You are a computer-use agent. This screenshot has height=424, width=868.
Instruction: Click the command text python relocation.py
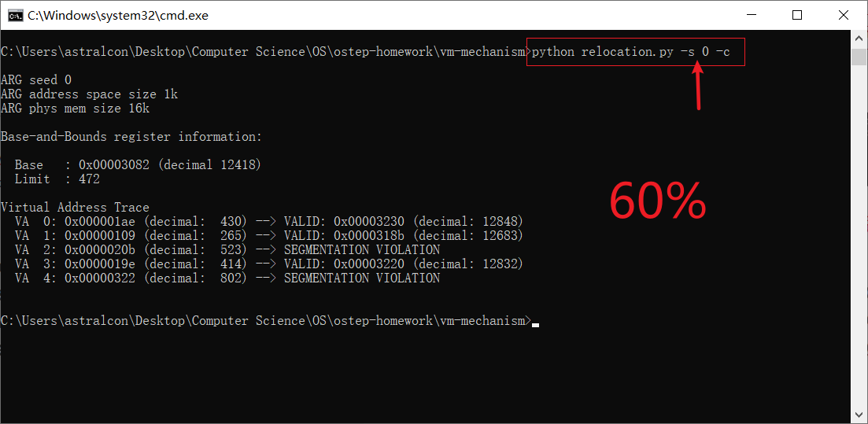pos(603,52)
